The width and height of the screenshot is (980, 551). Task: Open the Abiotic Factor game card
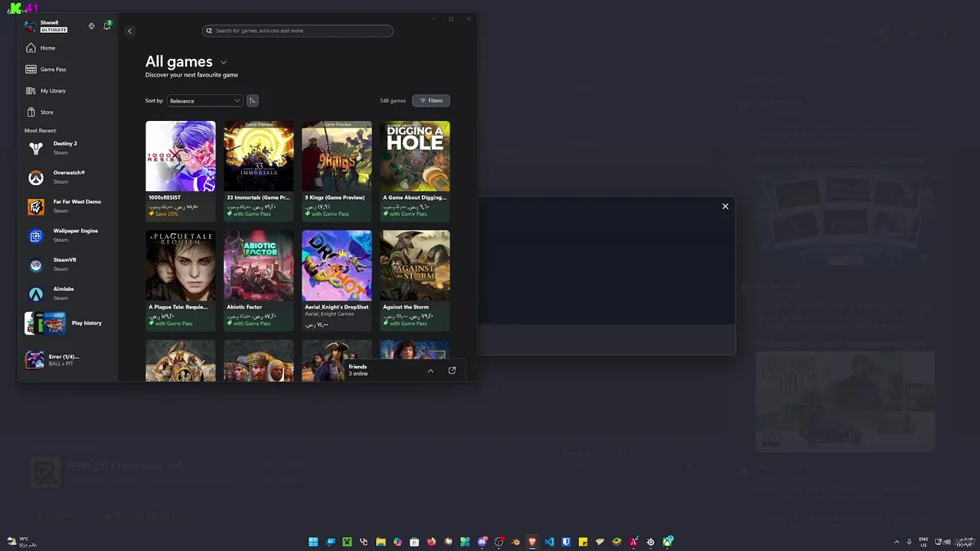[x=259, y=280]
